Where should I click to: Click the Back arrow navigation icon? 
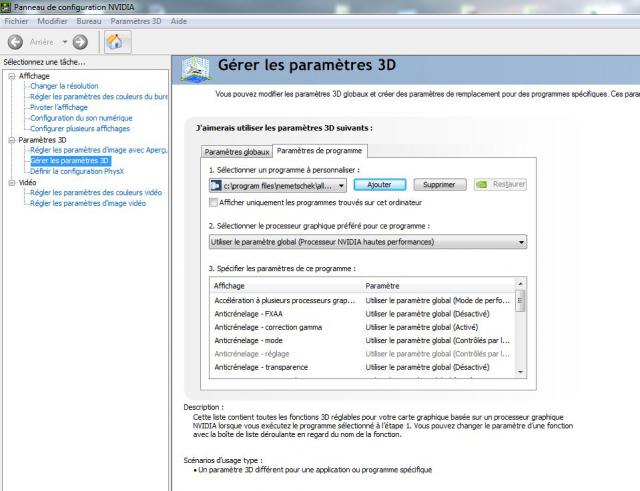(16, 42)
